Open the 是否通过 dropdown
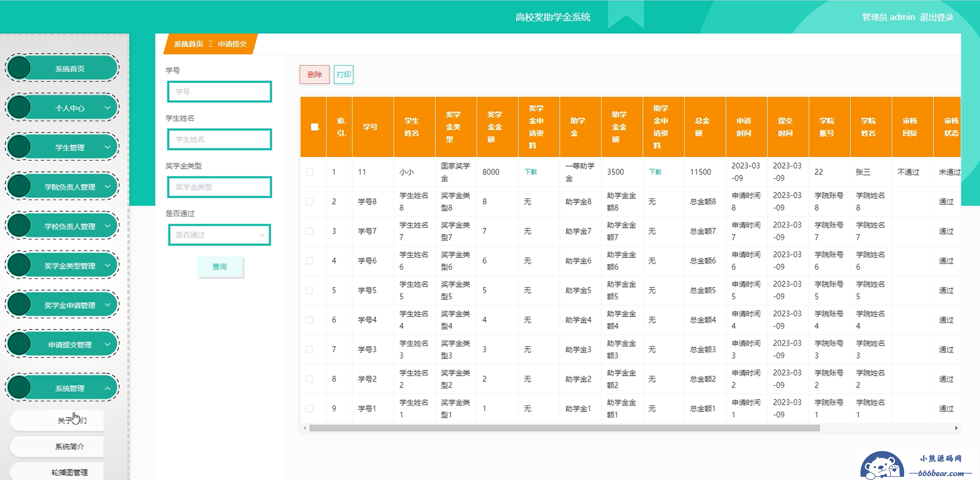This screenshot has width=980, height=480. pos(220,235)
